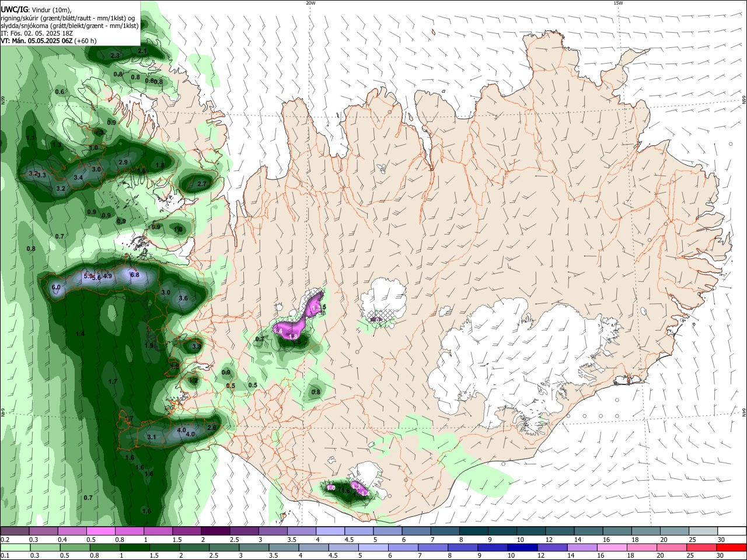Click the 'slydda/snjókoma' snow legend description line
This screenshot has height=560, width=747.
point(69,26)
